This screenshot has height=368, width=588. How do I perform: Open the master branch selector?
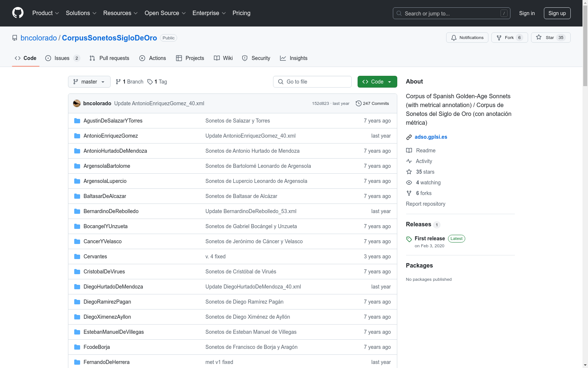click(89, 82)
